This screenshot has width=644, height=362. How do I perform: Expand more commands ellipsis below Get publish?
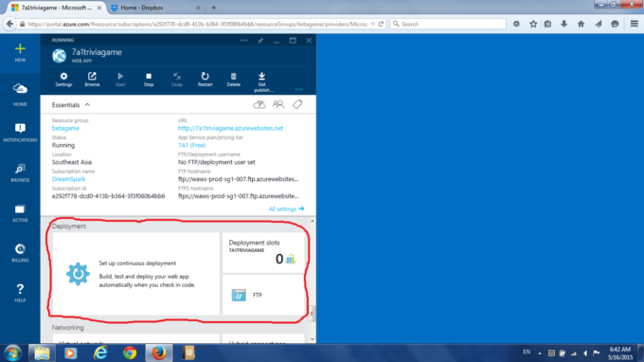point(298,89)
